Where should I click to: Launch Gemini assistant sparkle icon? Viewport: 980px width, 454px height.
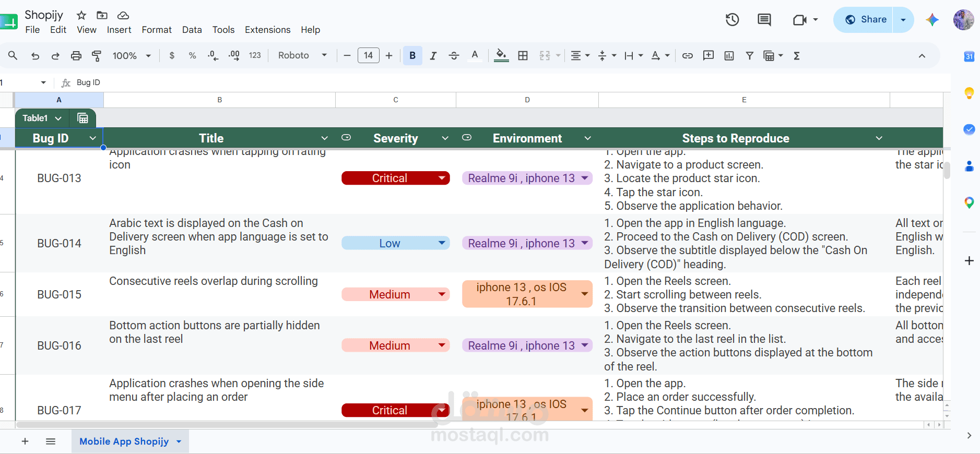[932, 20]
